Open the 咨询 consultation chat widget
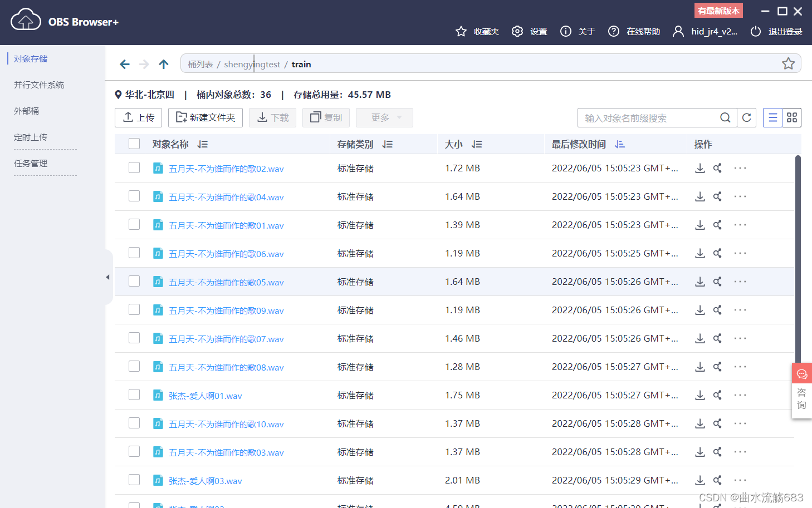 pos(802,391)
